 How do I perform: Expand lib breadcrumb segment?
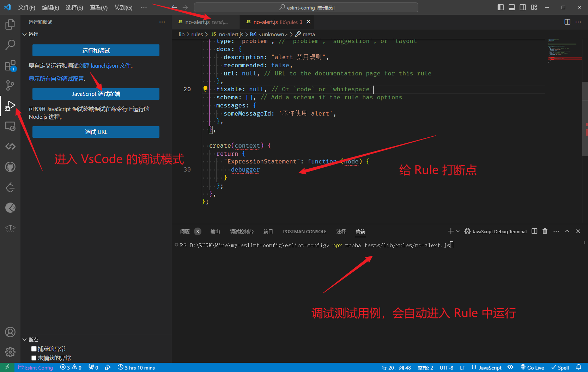(182, 34)
